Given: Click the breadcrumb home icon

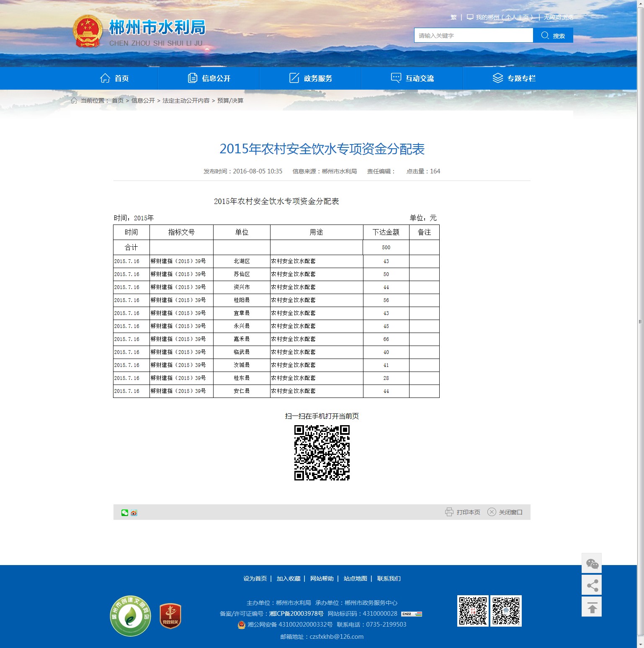Looking at the screenshot, I should (74, 101).
